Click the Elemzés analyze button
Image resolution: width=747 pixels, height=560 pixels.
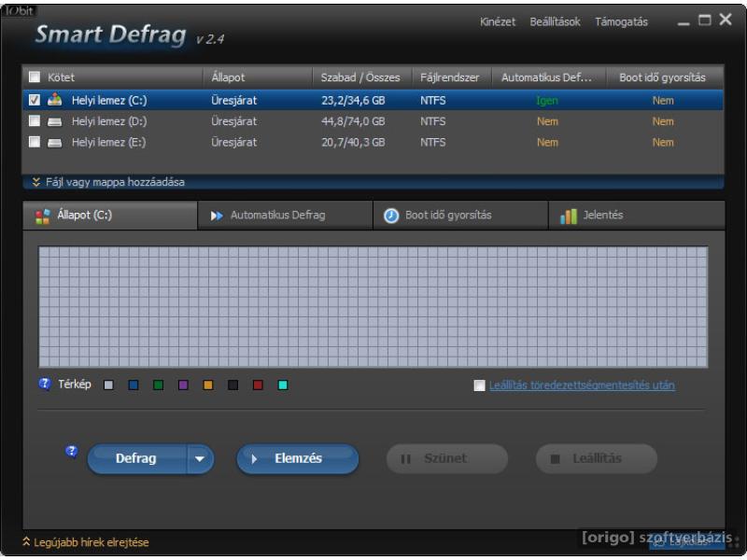(298, 459)
